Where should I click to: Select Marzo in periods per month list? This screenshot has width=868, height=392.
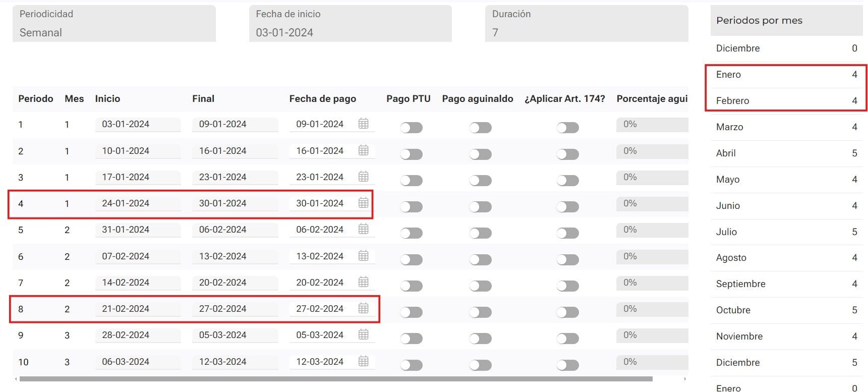coord(786,127)
